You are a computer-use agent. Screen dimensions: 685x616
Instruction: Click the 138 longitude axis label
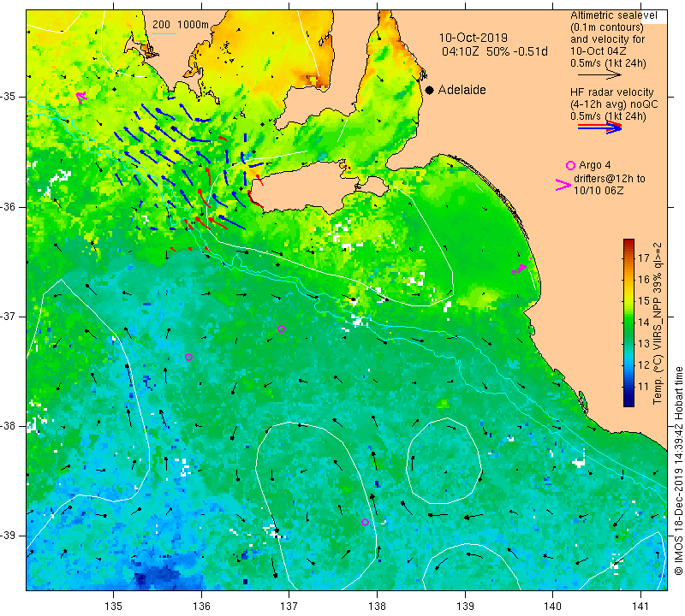point(377,607)
